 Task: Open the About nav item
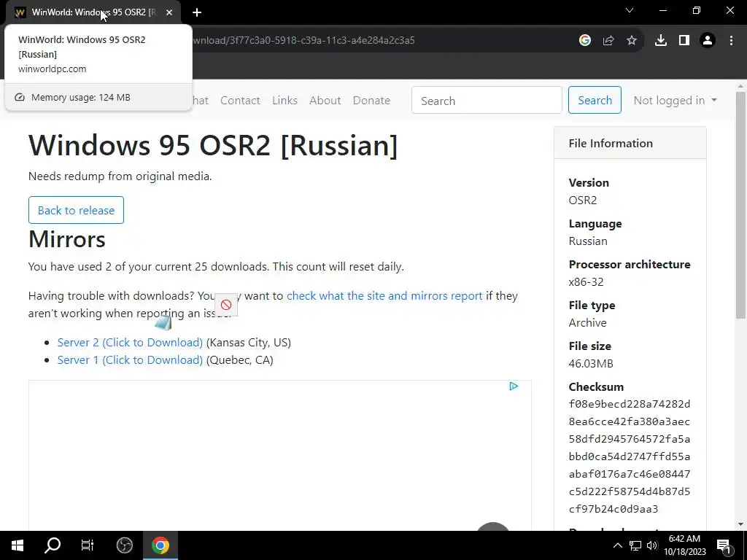tap(325, 101)
